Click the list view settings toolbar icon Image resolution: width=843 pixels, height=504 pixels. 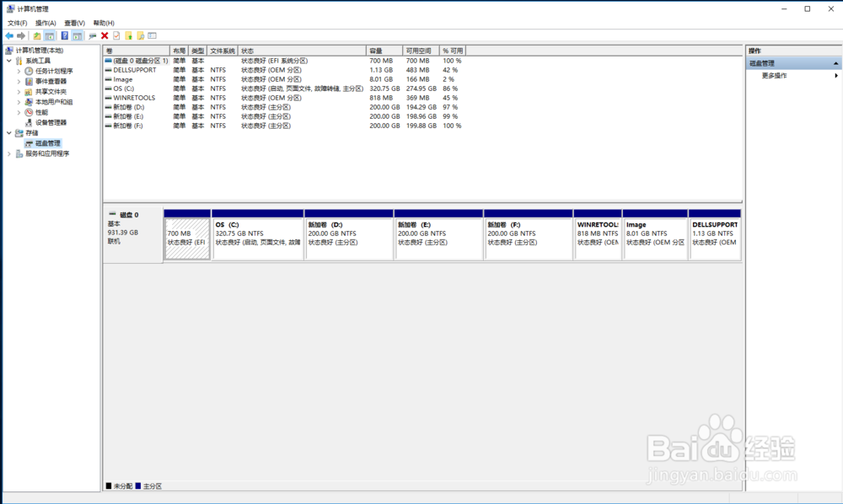click(x=152, y=36)
